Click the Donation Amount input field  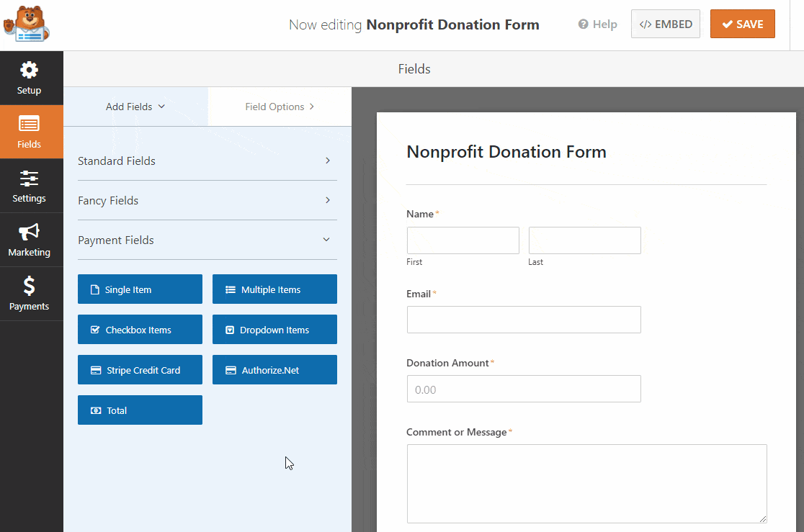tap(524, 389)
